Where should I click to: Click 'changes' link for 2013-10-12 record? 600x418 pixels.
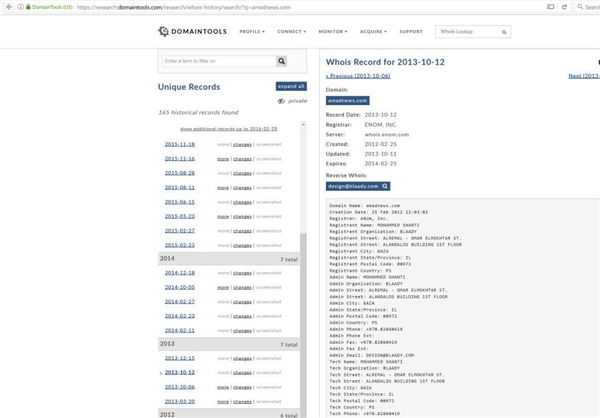(242, 373)
